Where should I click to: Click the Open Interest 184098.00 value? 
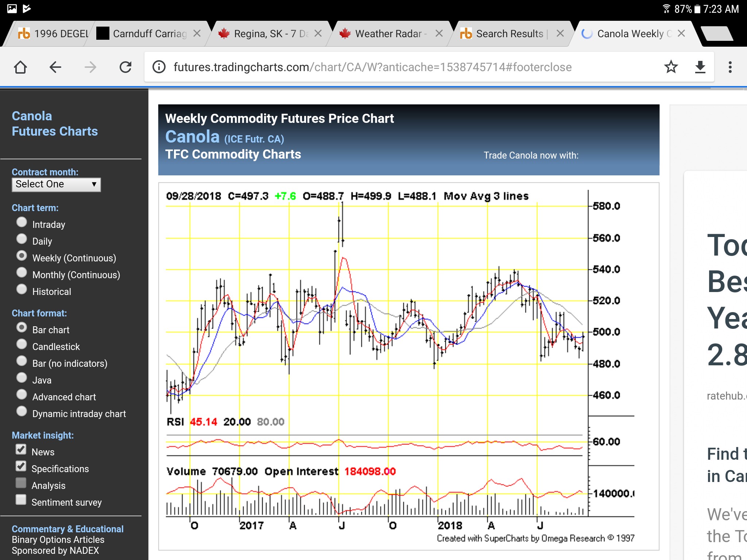click(x=370, y=472)
